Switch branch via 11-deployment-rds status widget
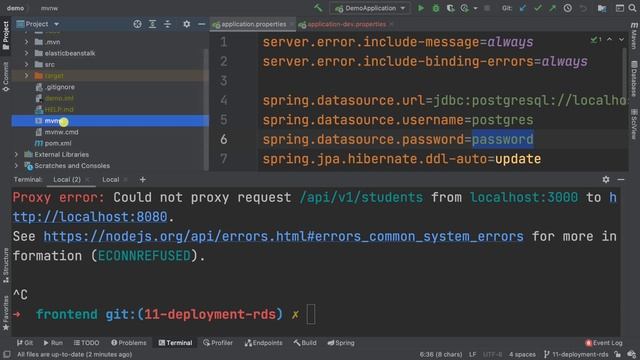This screenshot has height=360, width=640. pos(576,354)
